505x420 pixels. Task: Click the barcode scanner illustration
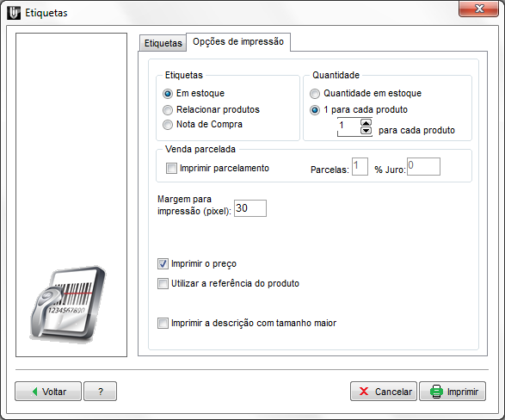[68, 304]
